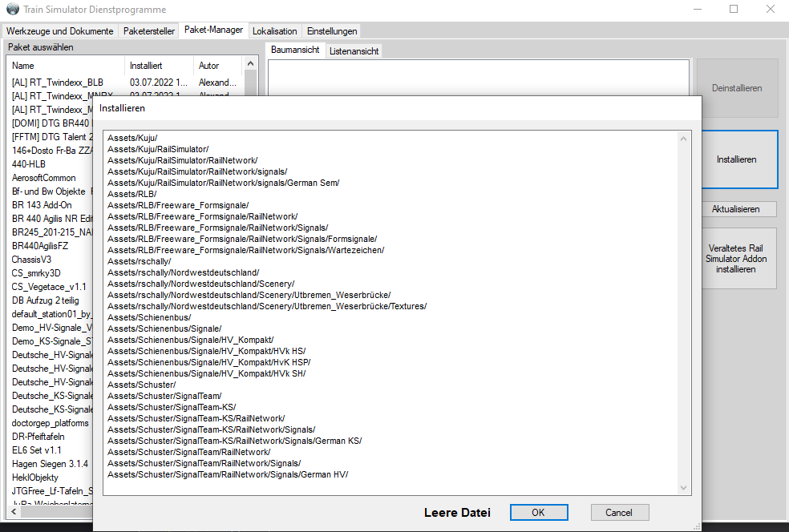Image resolution: width=789 pixels, height=532 pixels.
Task: Switch to the Paketersteller tab
Action: pos(149,30)
